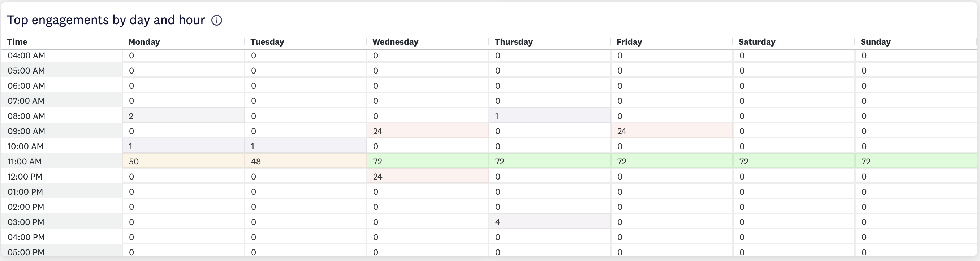Click the Thursday 08:00 AM cell showing 1
The image size is (980, 261).
550,115
